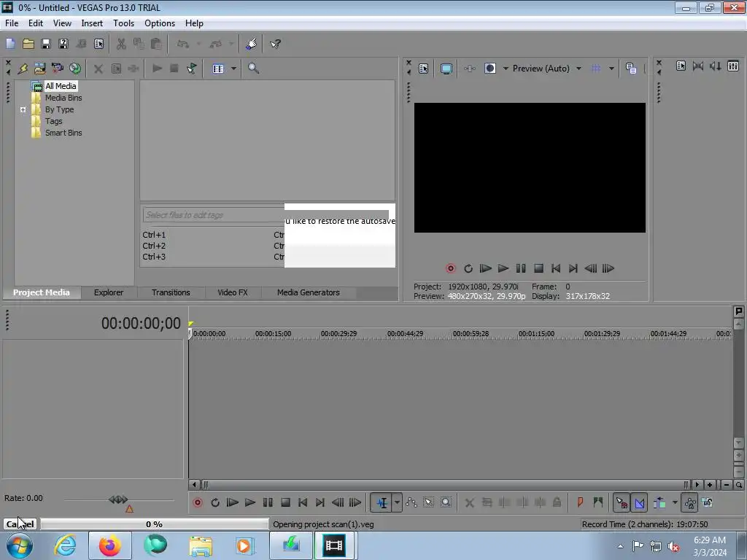Image resolution: width=747 pixels, height=560 pixels.
Task: Click Cancel button in status bar
Action: (20, 524)
